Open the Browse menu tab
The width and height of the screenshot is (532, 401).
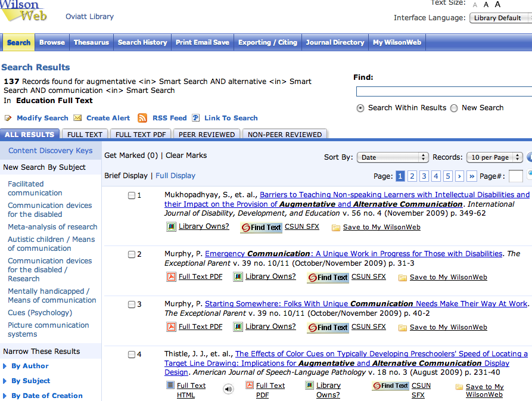point(52,42)
